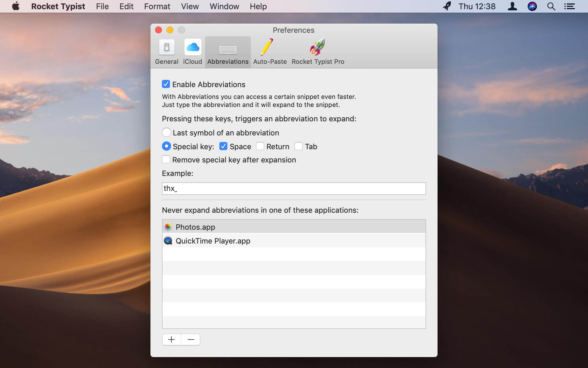Check the Tab special key
The image size is (588, 368).
[299, 146]
